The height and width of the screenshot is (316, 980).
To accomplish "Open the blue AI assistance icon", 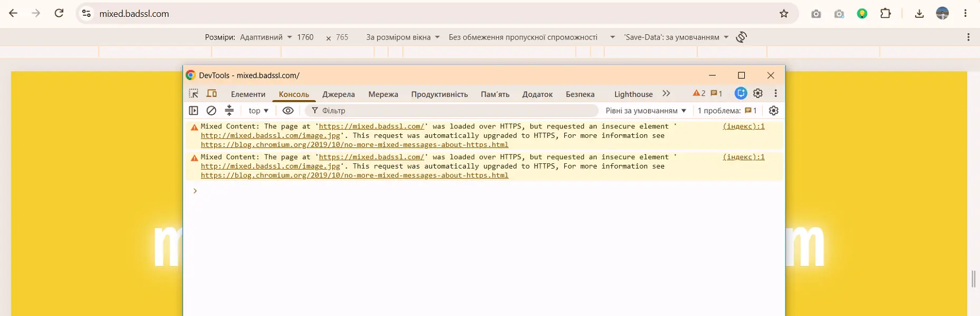I will [x=741, y=93].
